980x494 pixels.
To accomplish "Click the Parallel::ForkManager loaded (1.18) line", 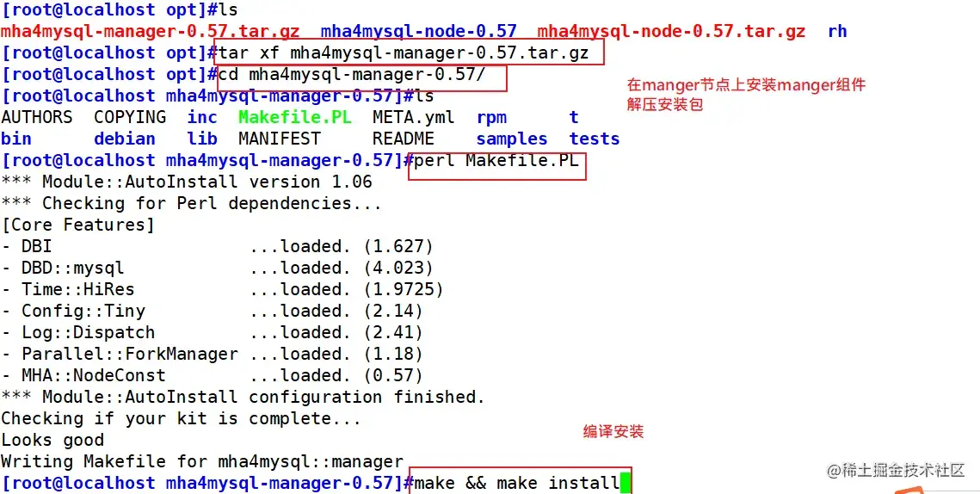I will (213, 354).
